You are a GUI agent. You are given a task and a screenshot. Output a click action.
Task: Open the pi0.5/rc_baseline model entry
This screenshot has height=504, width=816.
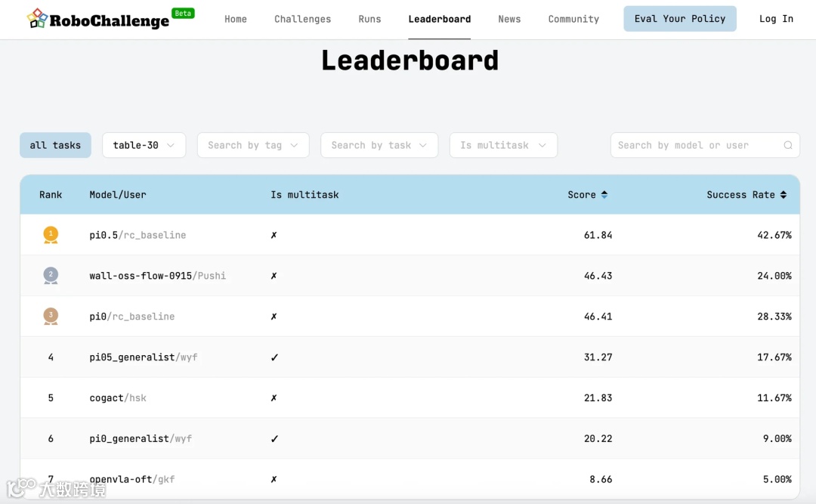point(138,235)
